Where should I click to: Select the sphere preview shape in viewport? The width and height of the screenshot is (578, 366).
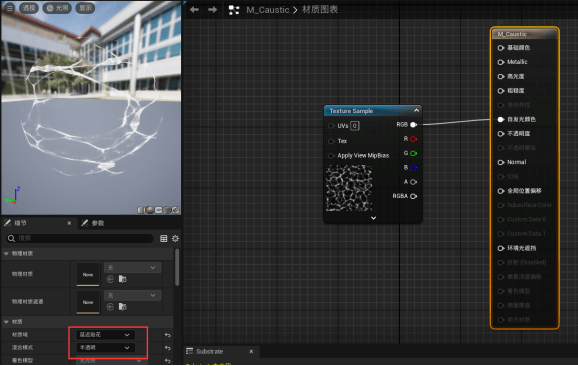tap(150, 210)
